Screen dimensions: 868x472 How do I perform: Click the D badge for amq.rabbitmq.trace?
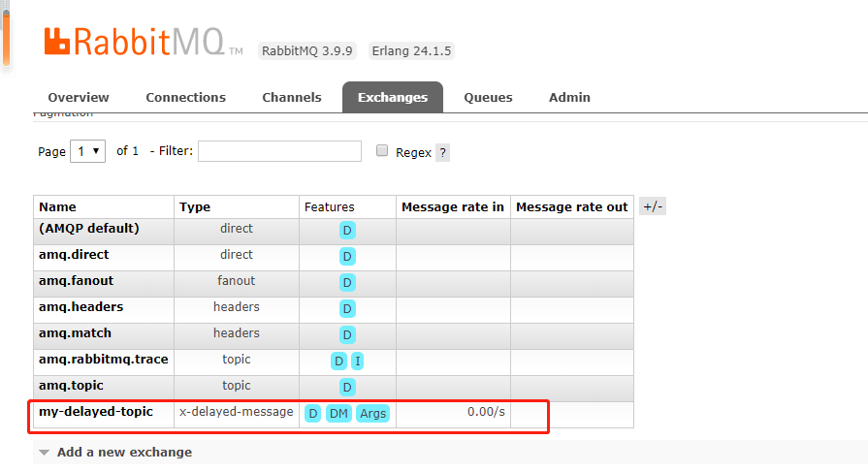[338, 362]
